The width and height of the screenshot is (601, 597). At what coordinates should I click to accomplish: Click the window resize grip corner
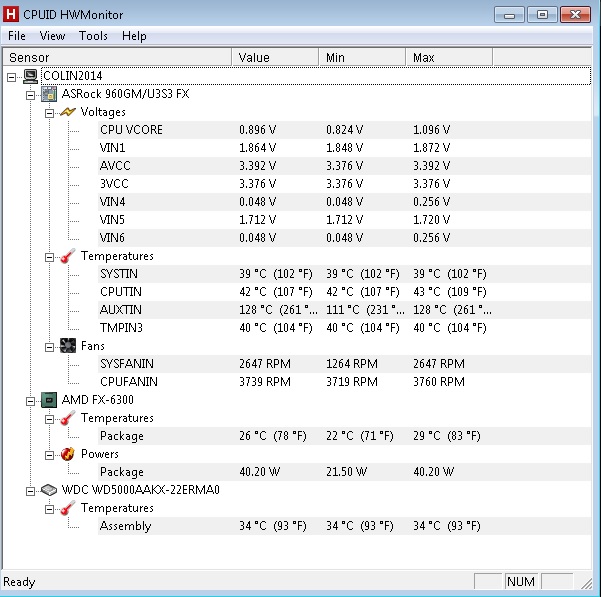(x=586, y=583)
